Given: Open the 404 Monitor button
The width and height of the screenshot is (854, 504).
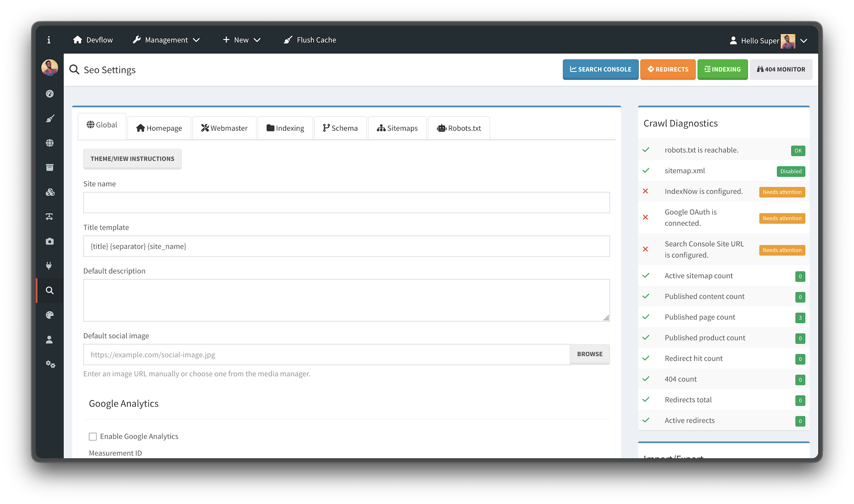Looking at the screenshot, I should pos(781,69).
